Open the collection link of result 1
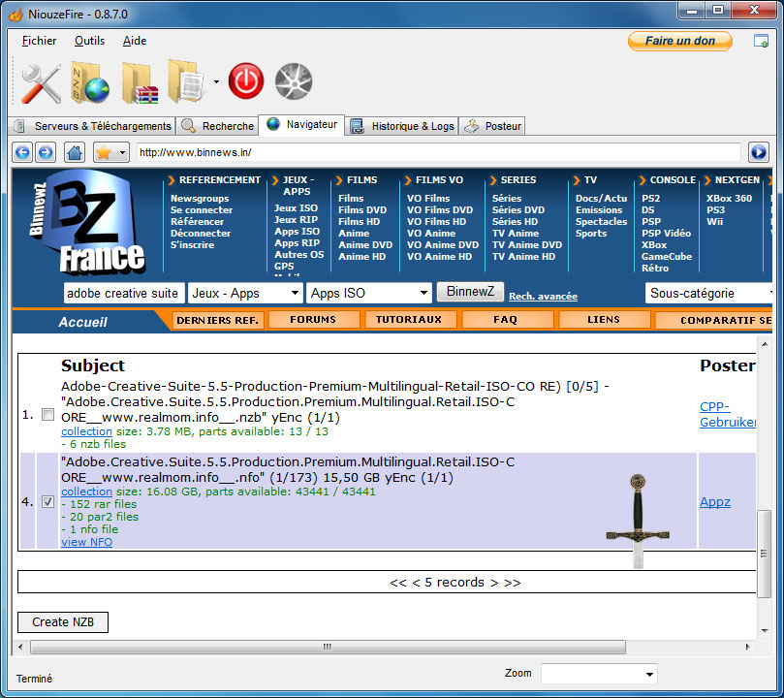This screenshot has width=784, height=698. 86,431
